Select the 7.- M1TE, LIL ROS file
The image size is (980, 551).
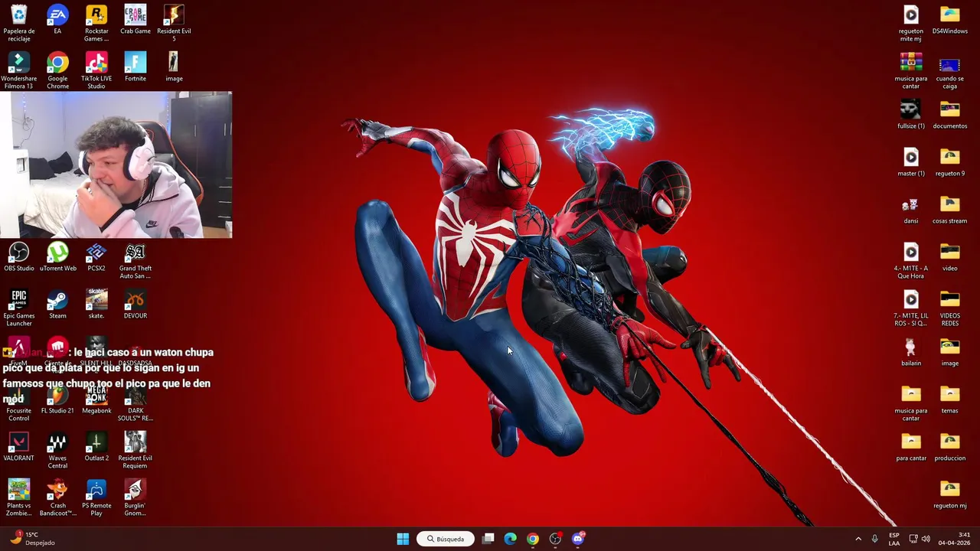point(911,308)
